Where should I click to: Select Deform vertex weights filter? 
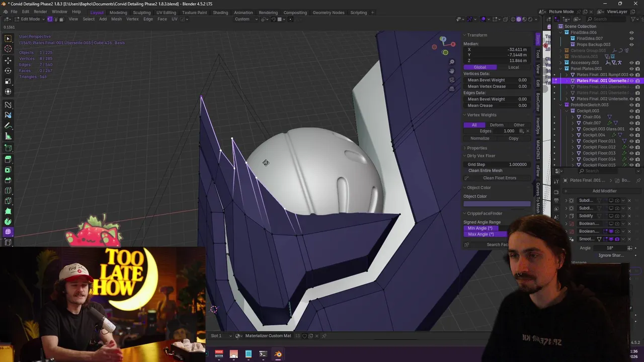pos(497,125)
